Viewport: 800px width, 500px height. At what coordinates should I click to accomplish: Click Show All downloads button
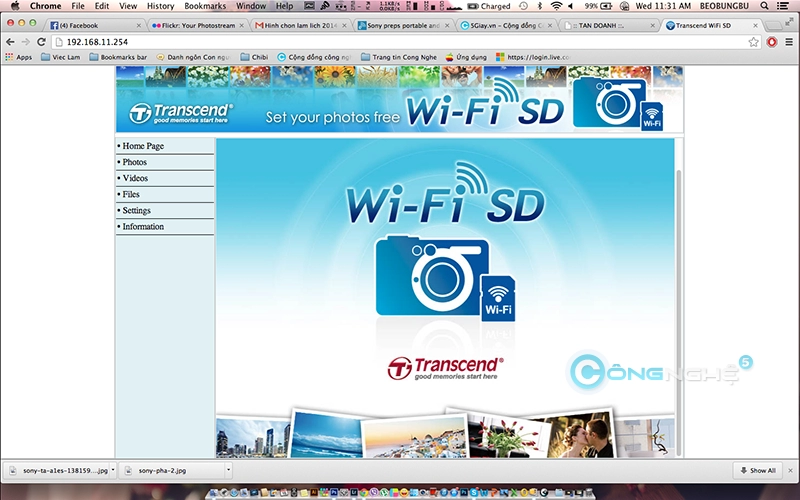click(x=758, y=470)
